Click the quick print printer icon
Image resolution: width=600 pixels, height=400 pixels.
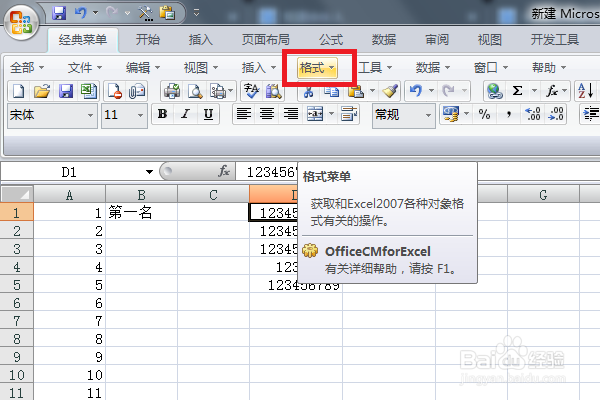(172, 91)
